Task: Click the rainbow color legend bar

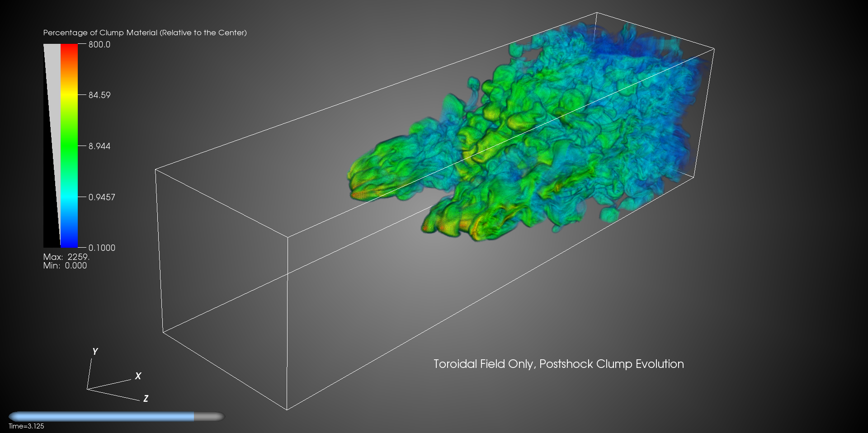Action: point(69,146)
